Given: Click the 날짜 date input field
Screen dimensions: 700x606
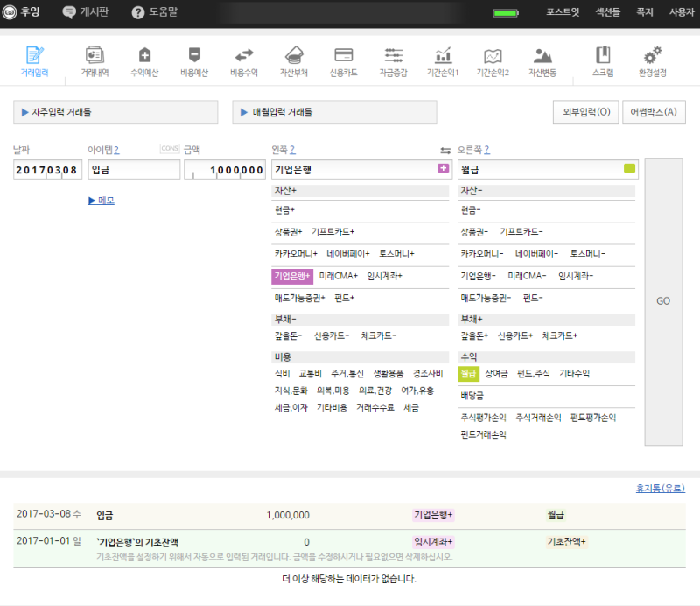Looking at the screenshot, I should [x=48, y=169].
